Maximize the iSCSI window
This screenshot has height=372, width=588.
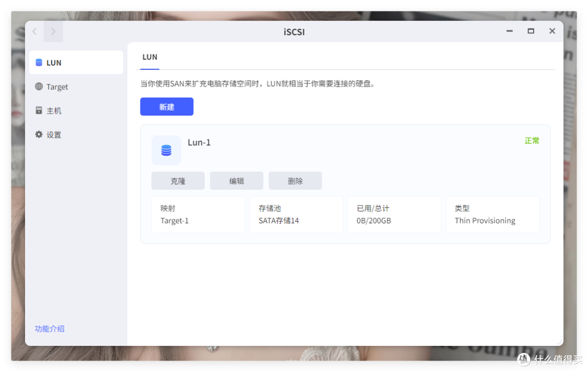531,31
